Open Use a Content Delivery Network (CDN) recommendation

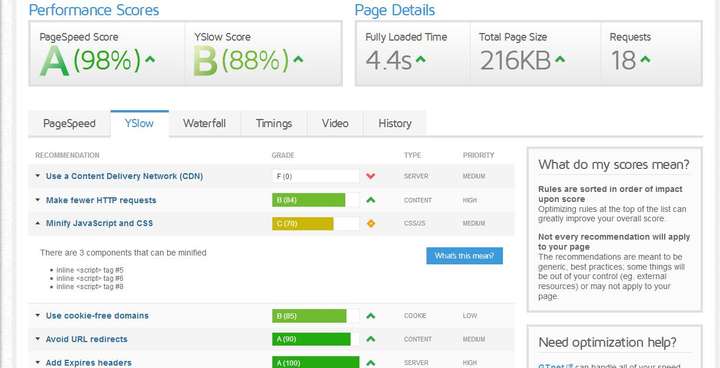[x=124, y=176]
